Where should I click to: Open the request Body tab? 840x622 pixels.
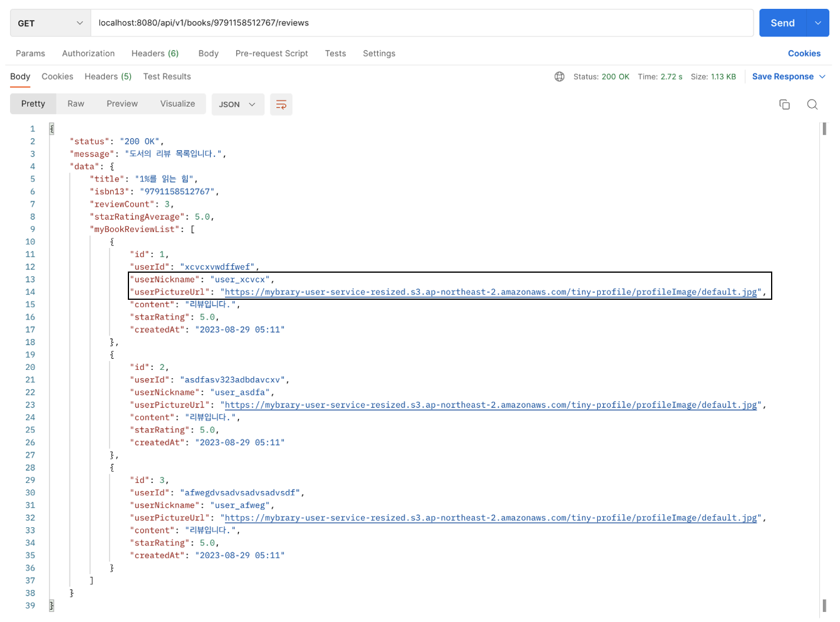(209, 53)
